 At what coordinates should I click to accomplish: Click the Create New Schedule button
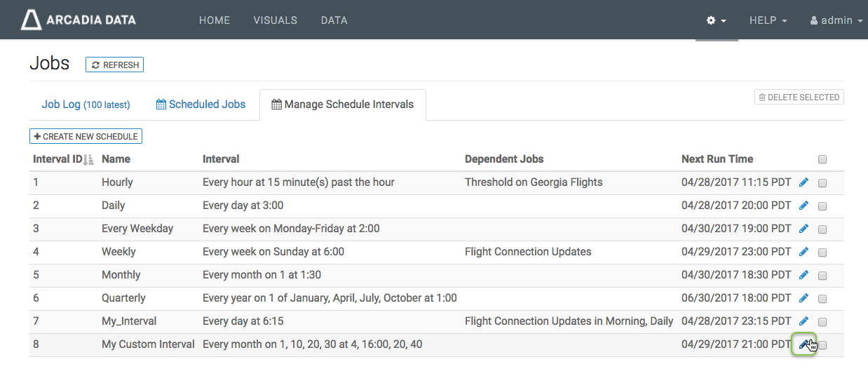pyautogui.click(x=86, y=136)
